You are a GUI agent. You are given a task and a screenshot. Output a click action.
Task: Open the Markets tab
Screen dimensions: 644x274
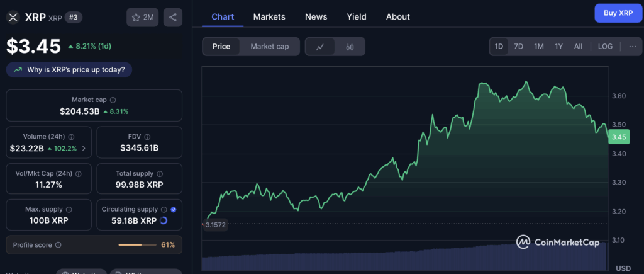269,17
